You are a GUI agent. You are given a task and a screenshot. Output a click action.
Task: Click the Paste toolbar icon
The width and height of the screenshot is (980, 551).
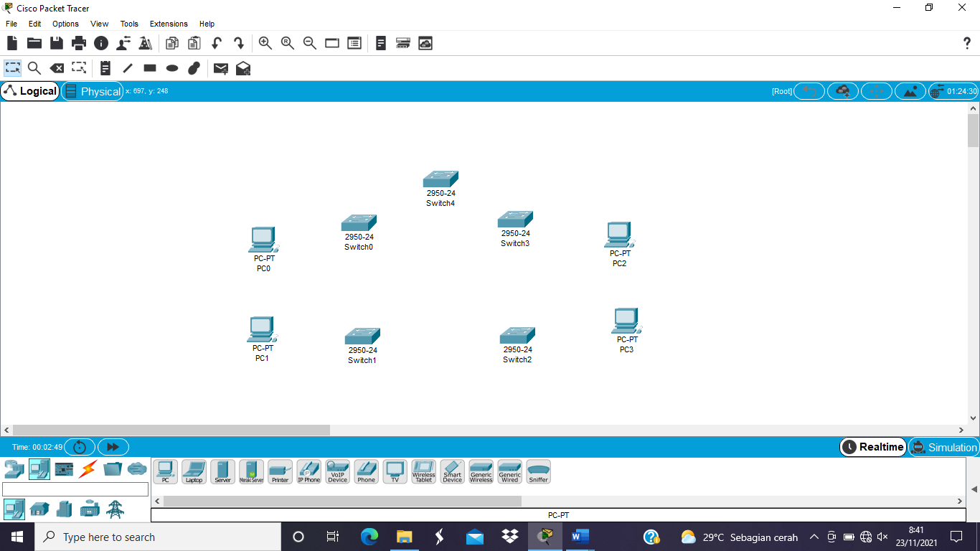[x=194, y=43]
